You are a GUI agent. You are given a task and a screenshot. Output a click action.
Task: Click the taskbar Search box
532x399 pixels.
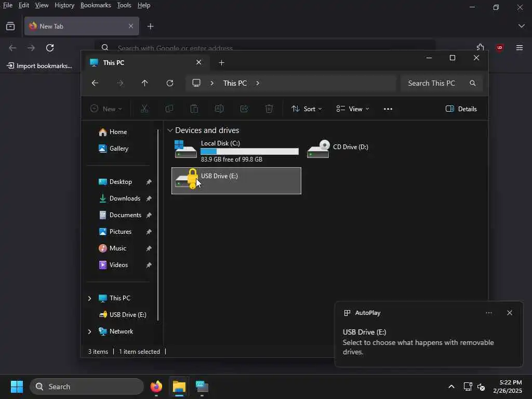[87, 387]
